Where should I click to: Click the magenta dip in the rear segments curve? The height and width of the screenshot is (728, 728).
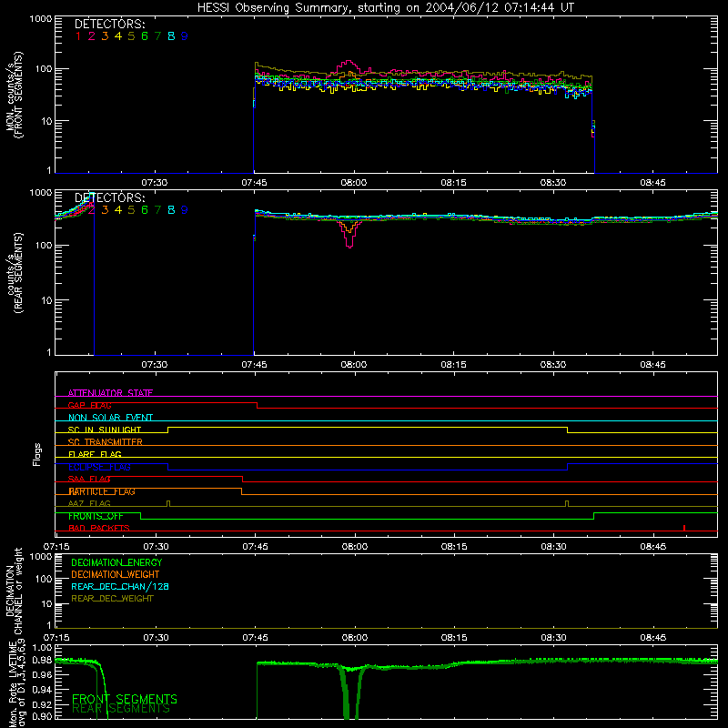tap(349, 235)
